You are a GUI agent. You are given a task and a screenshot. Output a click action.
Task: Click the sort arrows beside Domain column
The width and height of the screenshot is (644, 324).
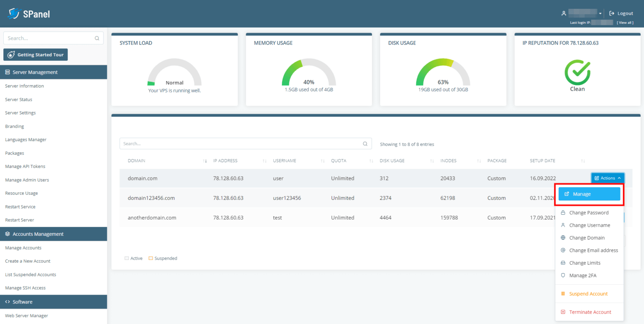tap(205, 161)
